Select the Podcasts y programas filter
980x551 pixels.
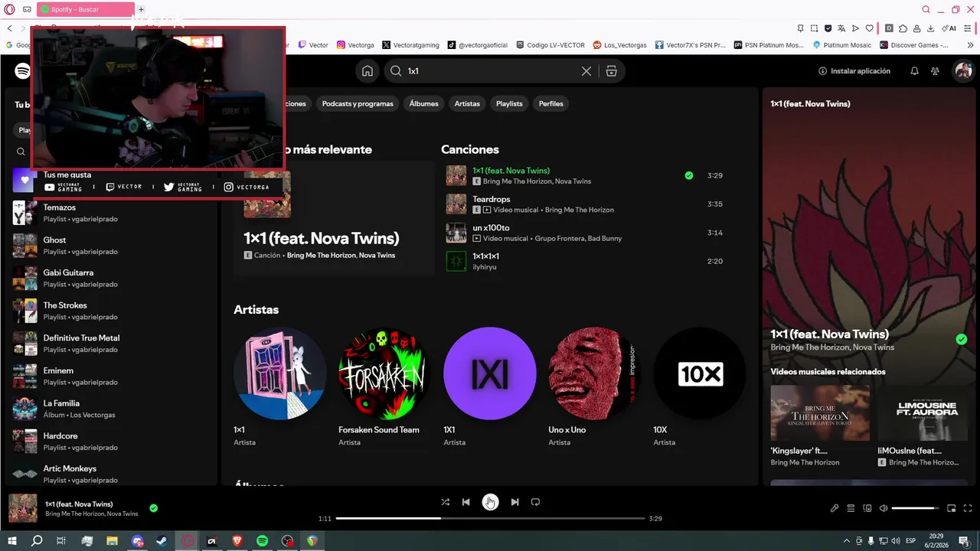pos(358,104)
